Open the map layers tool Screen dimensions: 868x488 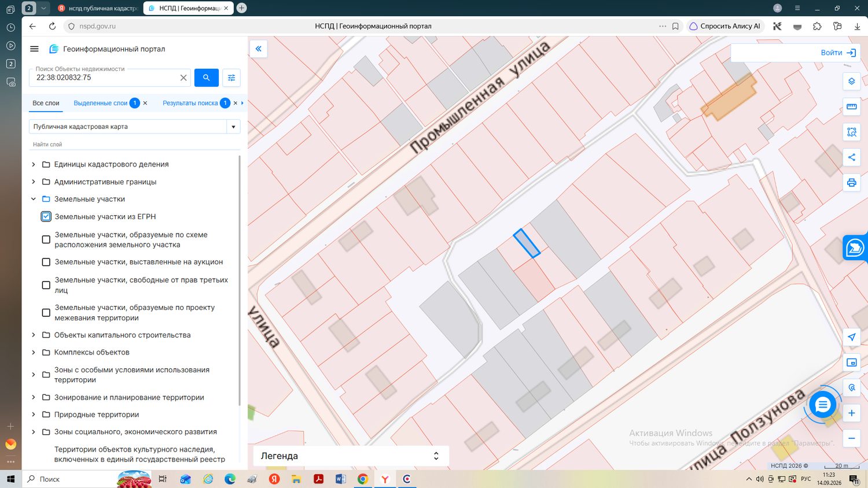pos(852,82)
